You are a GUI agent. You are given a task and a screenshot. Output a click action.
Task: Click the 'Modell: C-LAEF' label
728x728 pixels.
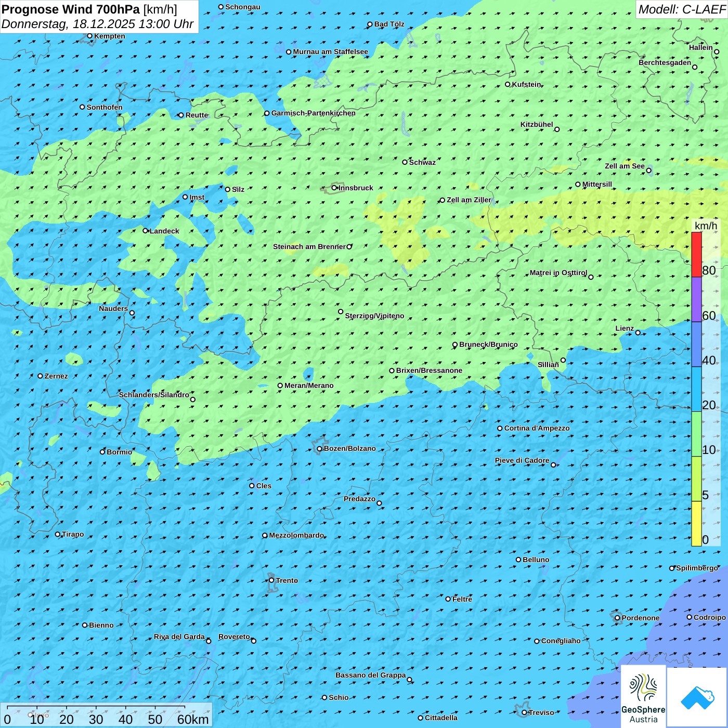coord(681,9)
